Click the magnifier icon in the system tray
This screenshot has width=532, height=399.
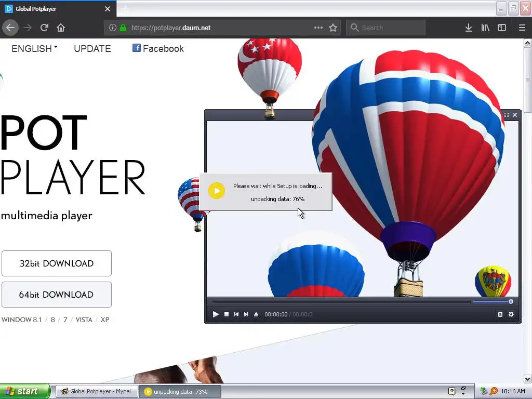(494, 392)
